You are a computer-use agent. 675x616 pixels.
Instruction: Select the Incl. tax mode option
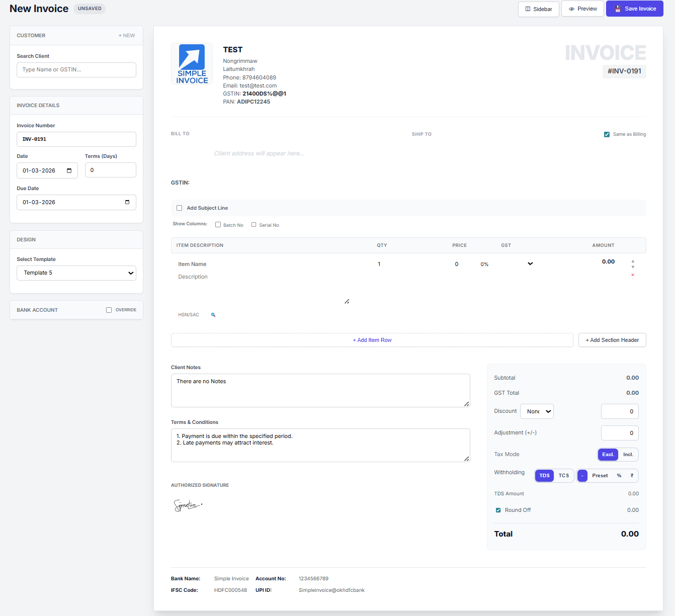pyautogui.click(x=629, y=454)
